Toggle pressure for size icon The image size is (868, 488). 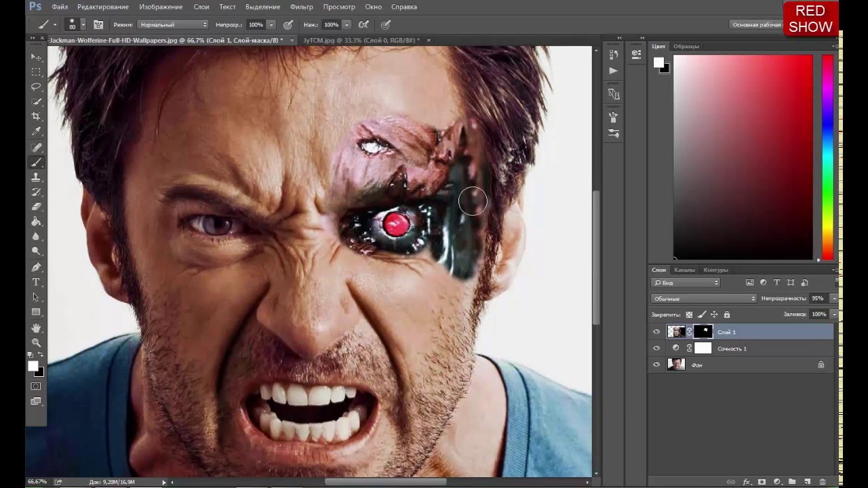tap(386, 24)
